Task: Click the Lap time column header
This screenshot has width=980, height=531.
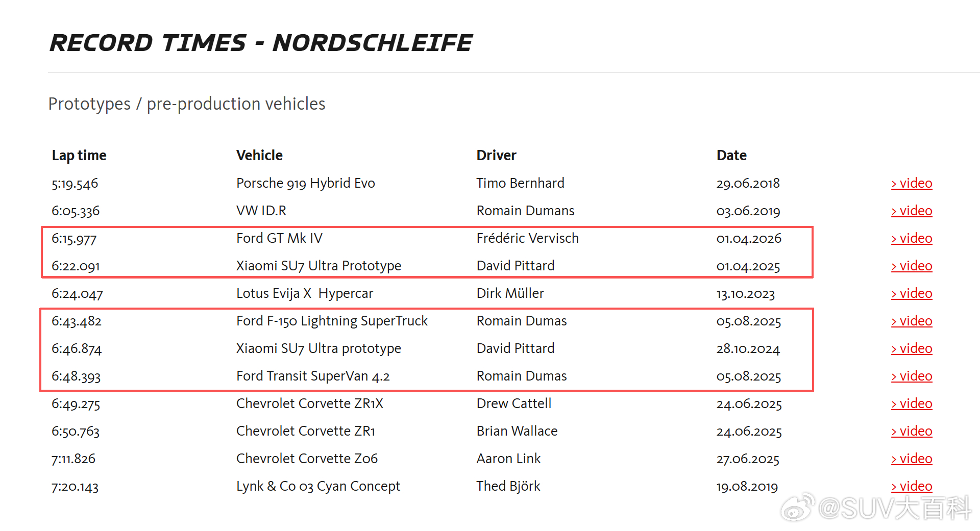Action: [x=79, y=156]
